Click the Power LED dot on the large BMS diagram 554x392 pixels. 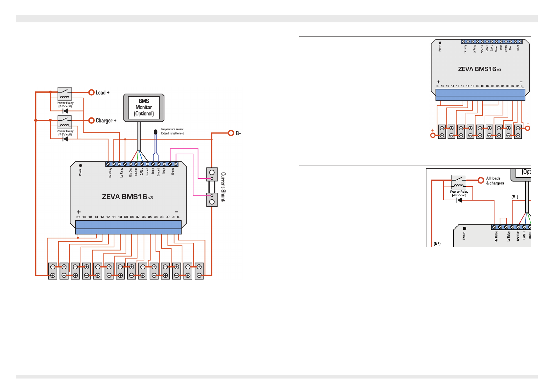[81, 165]
